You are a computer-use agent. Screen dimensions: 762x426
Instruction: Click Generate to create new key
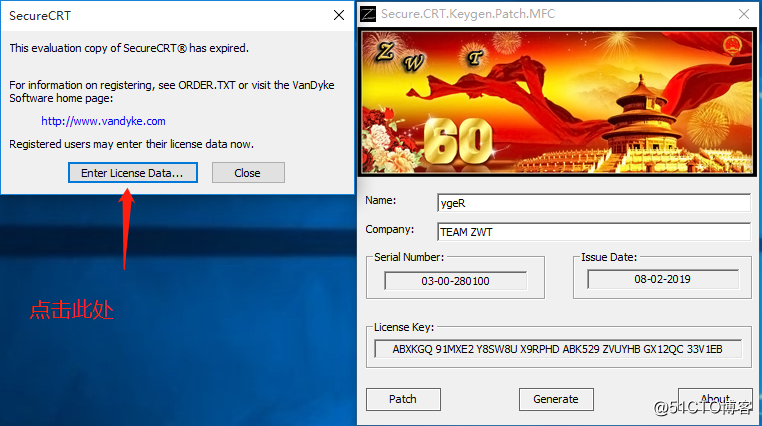click(556, 399)
